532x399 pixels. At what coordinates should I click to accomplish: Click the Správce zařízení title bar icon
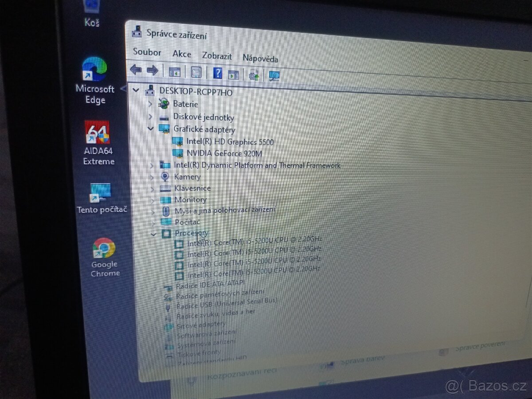tap(137, 32)
